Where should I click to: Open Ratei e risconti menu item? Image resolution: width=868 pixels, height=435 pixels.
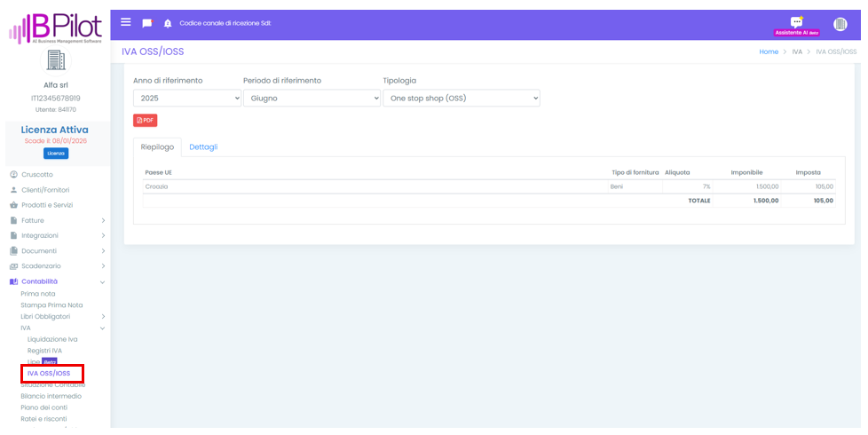point(43,419)
